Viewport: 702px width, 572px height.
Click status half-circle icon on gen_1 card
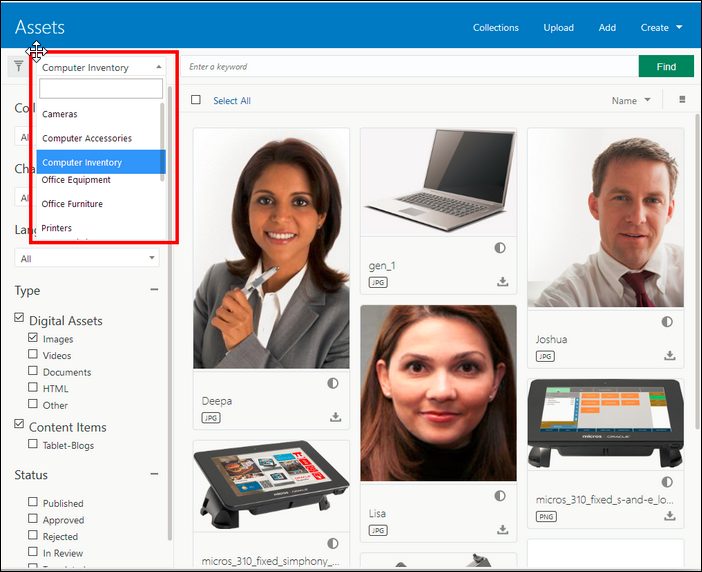click(x=500, y=248)
